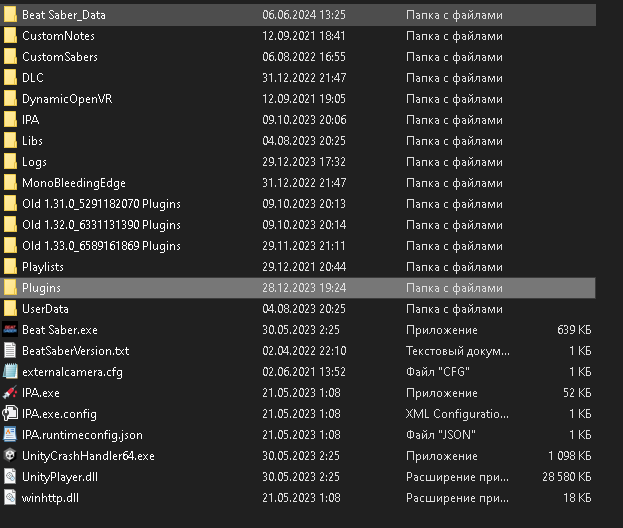Select the MonoBleedingEdge folder name

74,183
